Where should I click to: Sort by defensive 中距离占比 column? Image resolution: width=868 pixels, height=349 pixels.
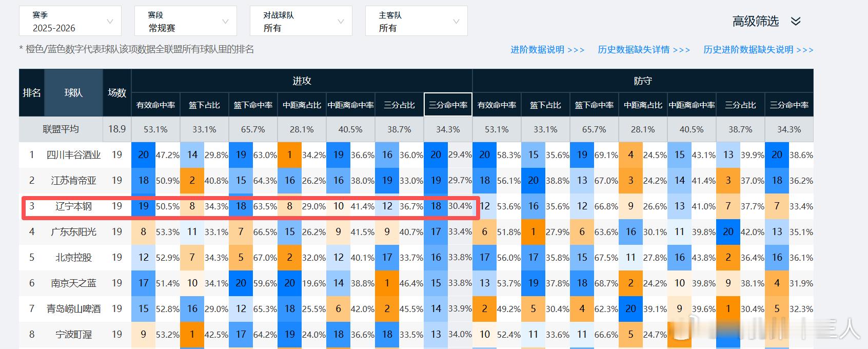tap(643, 105)
